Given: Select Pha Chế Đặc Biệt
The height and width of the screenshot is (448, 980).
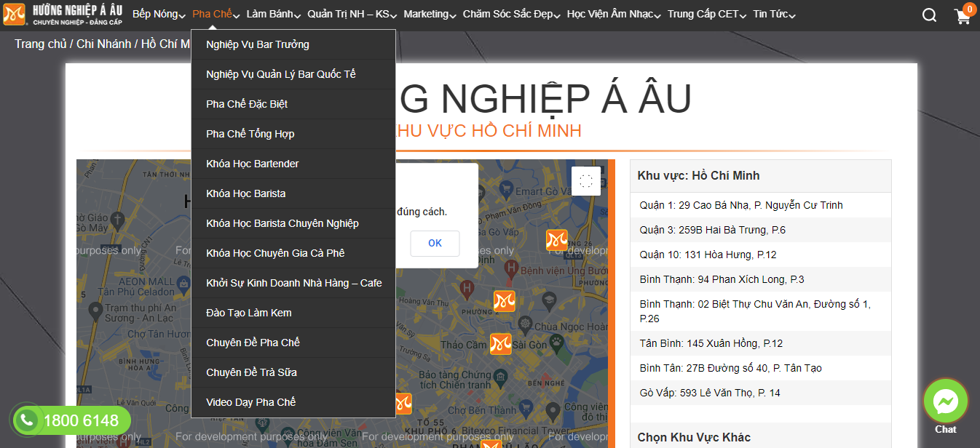Looking at the screenshot, I should click(x=293, y=104).
